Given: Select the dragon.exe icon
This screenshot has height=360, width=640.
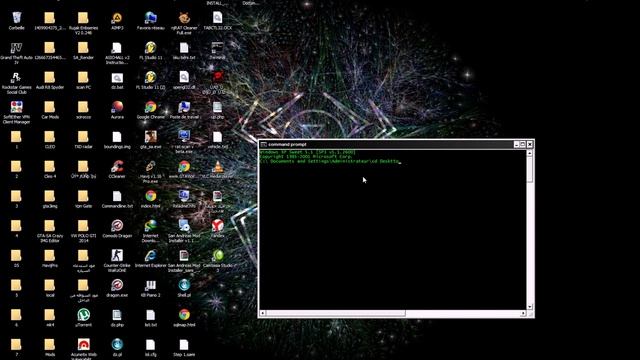Looking at the screenshot, I should point(117,286).
